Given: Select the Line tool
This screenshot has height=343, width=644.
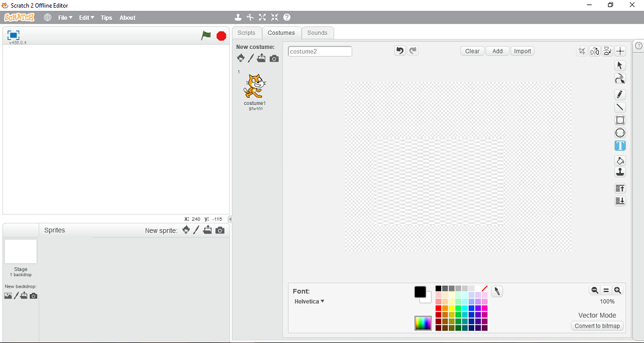Looking at the screenshot, I should tap(620, 107).
